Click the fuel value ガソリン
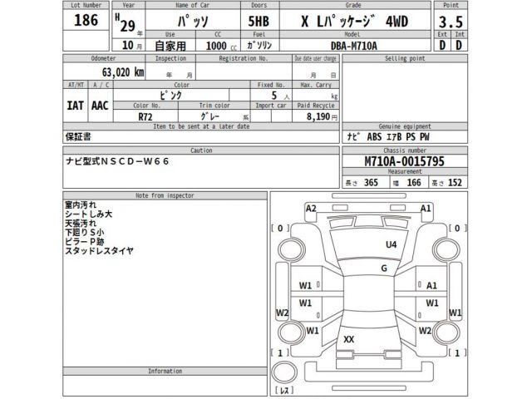532x399 pixels. pos(259,45)
